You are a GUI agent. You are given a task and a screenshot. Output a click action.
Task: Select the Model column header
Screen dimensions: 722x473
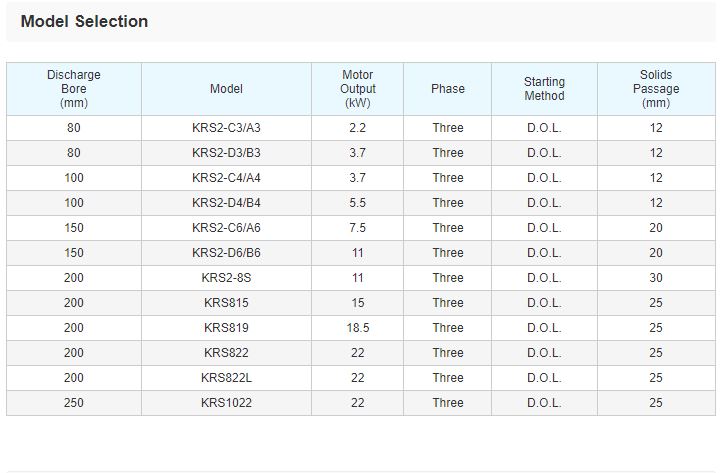(226, 89)
